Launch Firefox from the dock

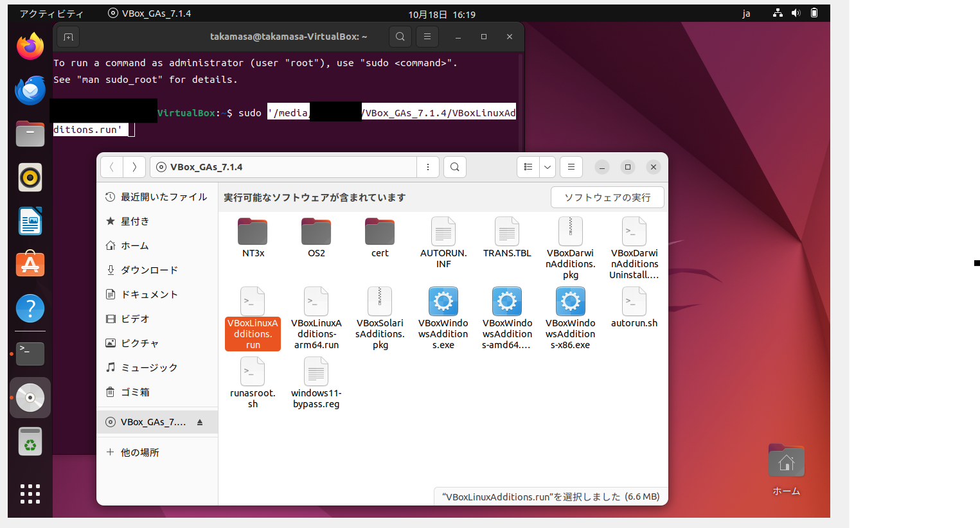tap(30, 46)
